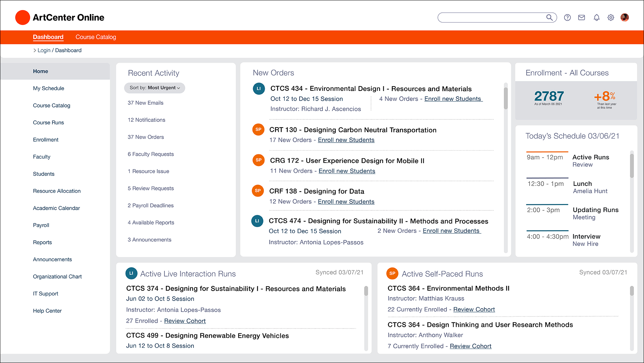Click the user profile avatar

pyautogui.click(x=625, y=17)
